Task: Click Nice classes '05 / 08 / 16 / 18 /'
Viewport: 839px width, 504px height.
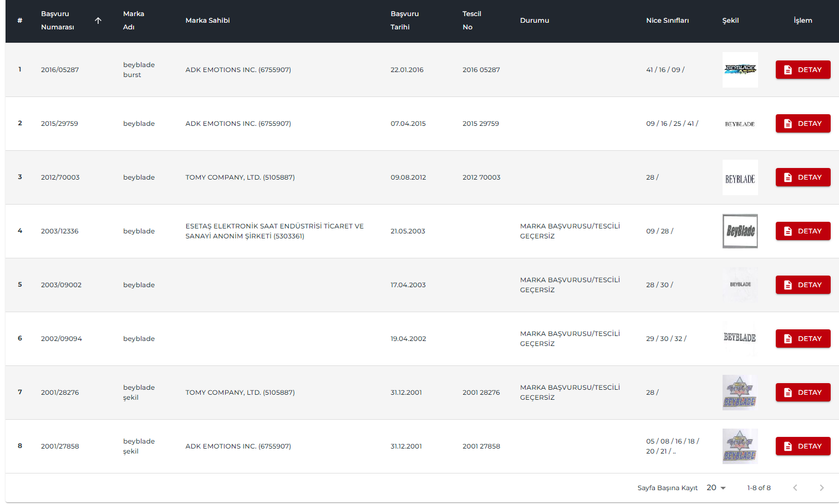Action: 673,441
